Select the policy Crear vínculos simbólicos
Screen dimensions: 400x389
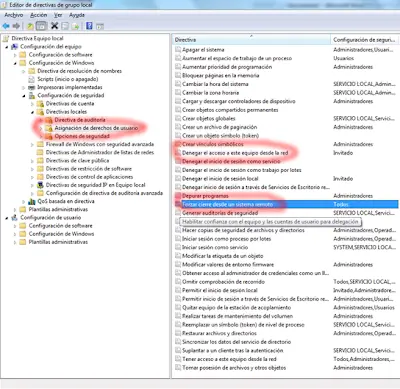(x=213, y=144)
